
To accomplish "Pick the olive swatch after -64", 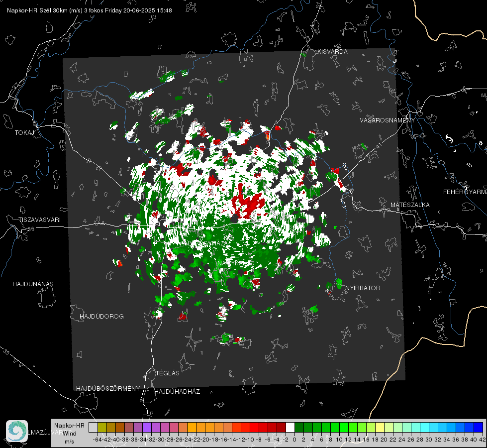I will click(x=102, y=427).
